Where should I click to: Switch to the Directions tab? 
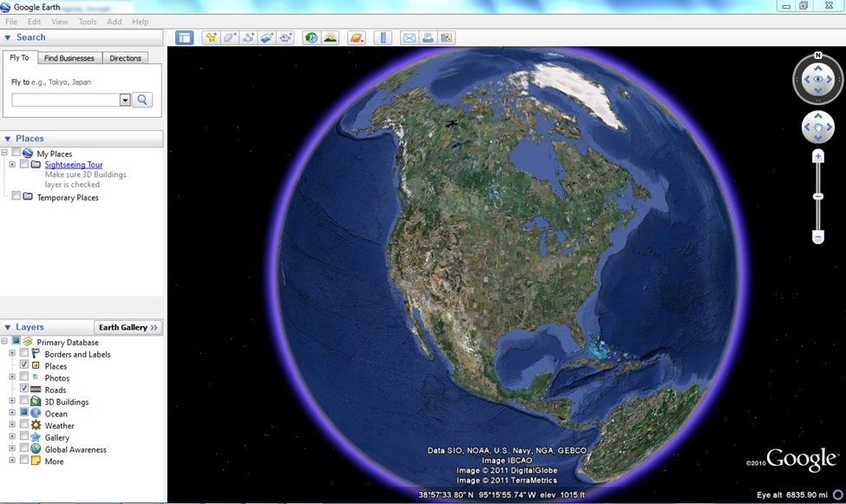pyautogui.click(x=125, y=58)
